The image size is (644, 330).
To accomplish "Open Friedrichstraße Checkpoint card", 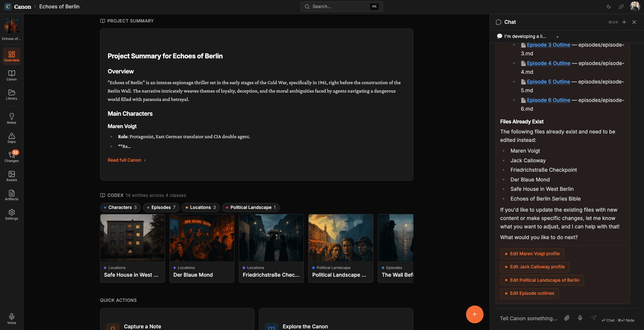I will click(271, 249).
